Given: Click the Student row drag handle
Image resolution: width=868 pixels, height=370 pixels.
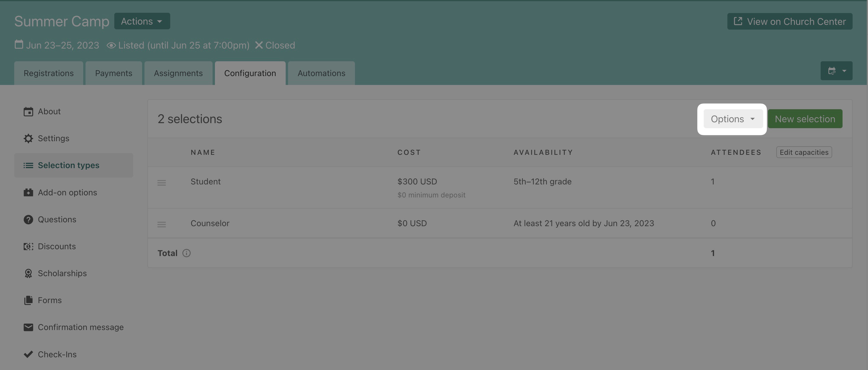Looking at the screenshot, I should 161,183.
